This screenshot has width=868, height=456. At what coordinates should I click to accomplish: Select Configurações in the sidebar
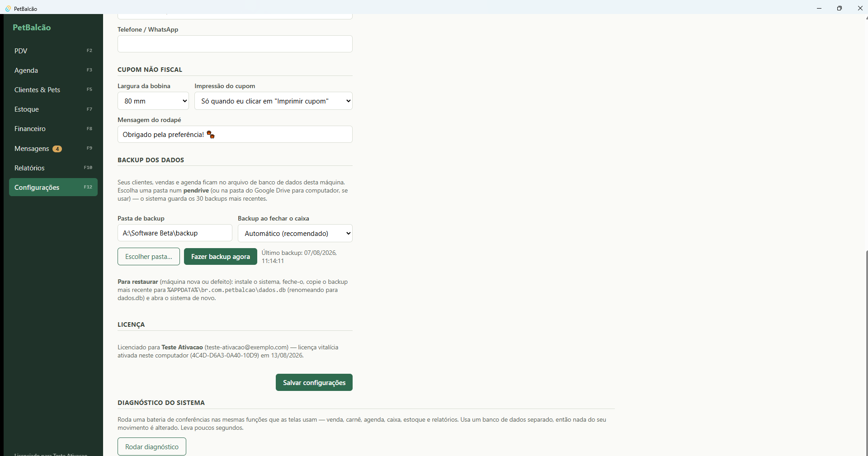tap(53, 187)
